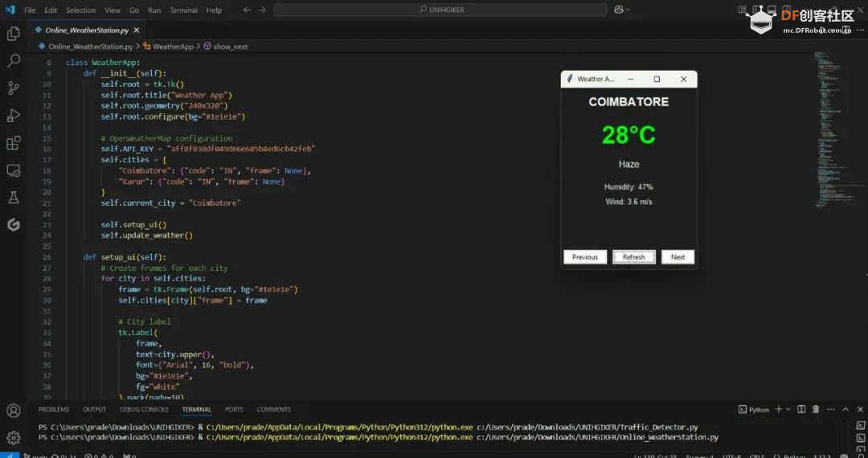Select the Terminal panel tab
This screenshot has width=868, height=458.
(x=197, y=409)
